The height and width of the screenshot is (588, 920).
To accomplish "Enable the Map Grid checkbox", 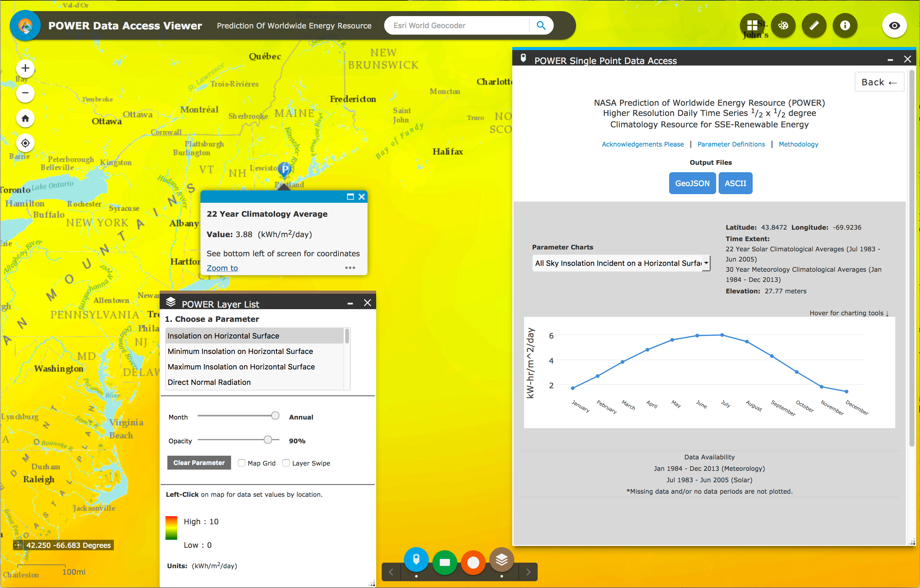I will (242, 463).
